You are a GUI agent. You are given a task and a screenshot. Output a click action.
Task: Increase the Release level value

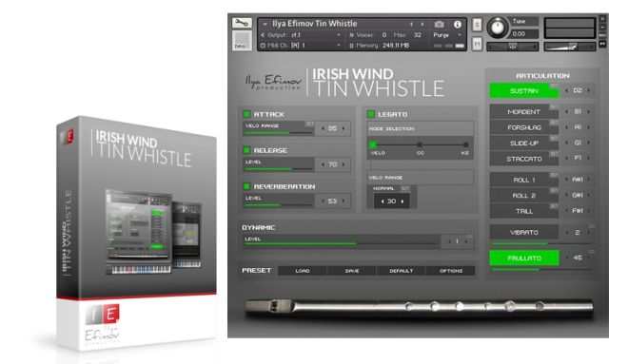(343, 164)
